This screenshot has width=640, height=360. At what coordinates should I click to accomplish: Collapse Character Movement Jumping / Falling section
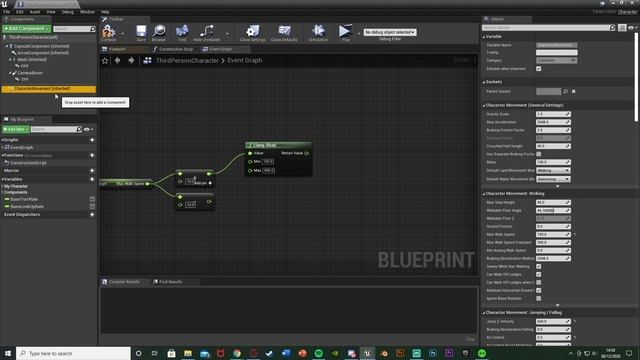484,313
